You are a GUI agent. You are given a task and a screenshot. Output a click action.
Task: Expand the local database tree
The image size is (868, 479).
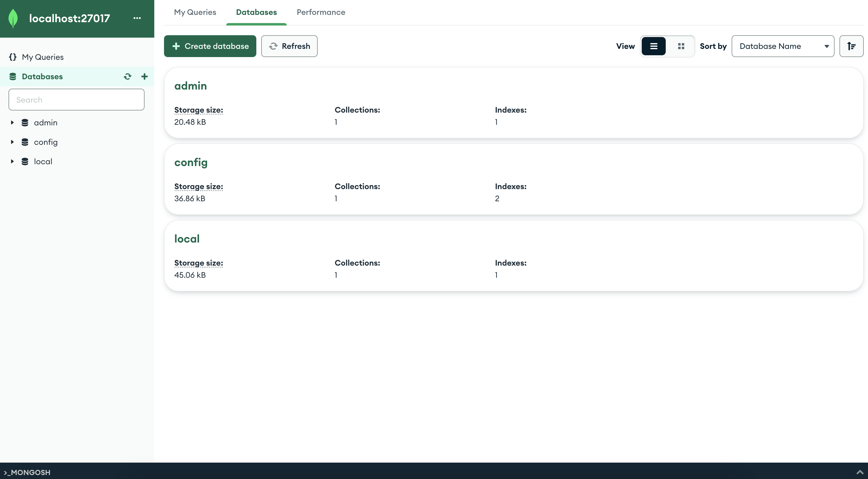tap(12, 161)
